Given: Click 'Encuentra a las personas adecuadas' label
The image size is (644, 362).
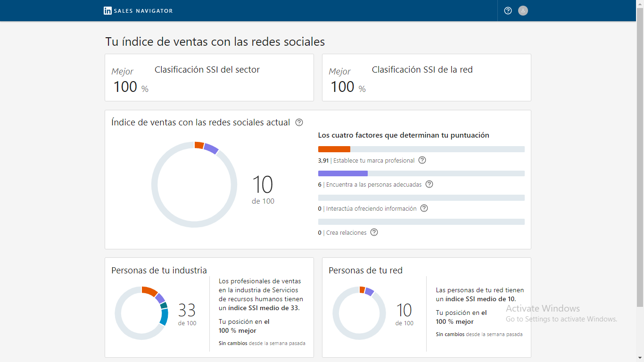Looking at the screenshot, I should pos(374,185).
